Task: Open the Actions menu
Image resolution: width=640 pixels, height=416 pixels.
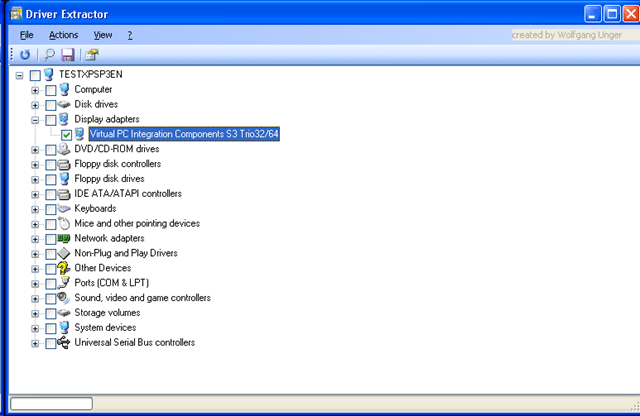Action: (x=63, y=34)
